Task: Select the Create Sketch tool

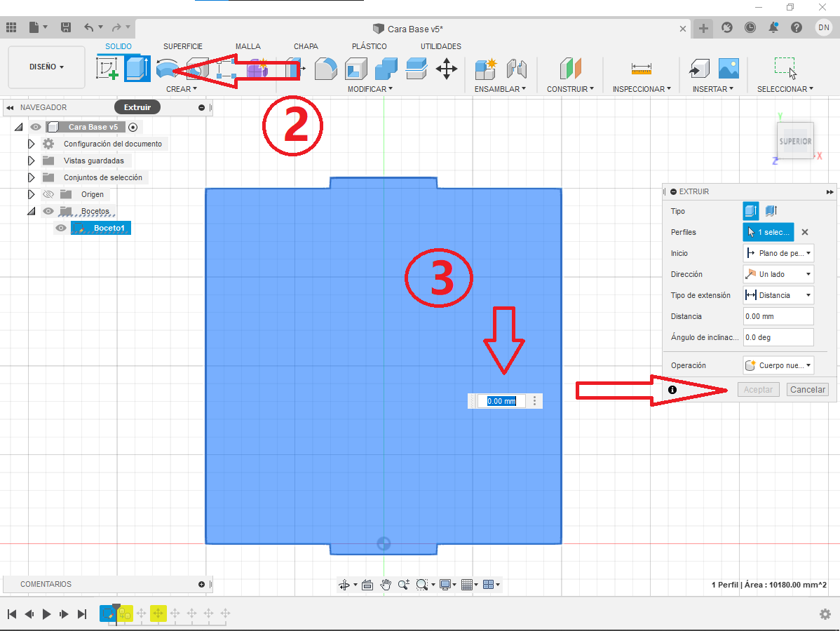Action: (x=107, y=69)
